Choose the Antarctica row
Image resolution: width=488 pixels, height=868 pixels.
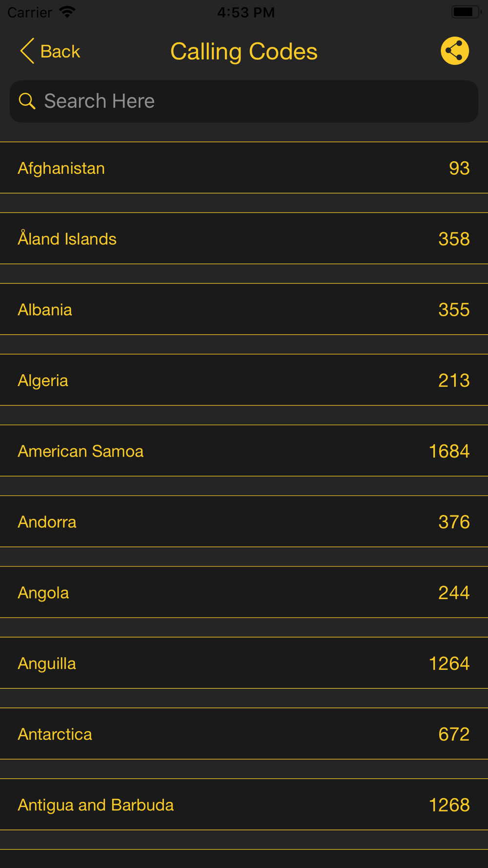[x=244, y=734]
